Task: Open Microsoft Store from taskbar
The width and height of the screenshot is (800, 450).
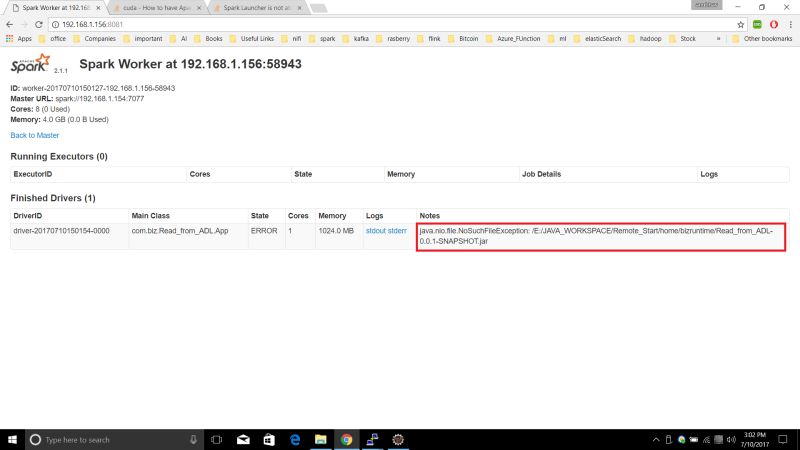Action: pos(269,440)
